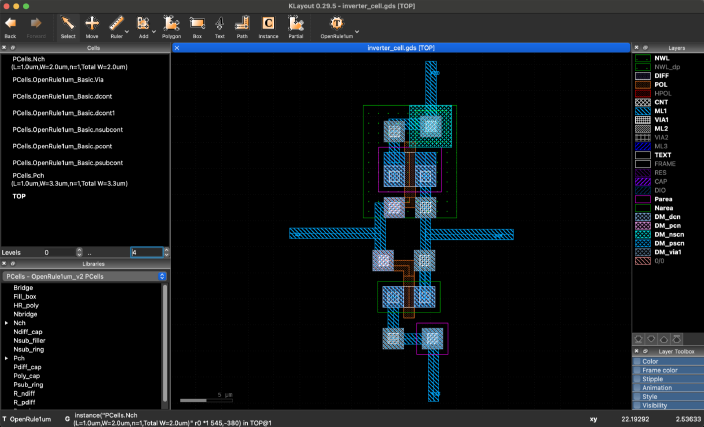This screenshot has height=427, width=704.
Task: Toggle NWL layer swatch
Action: coord(642,58)
